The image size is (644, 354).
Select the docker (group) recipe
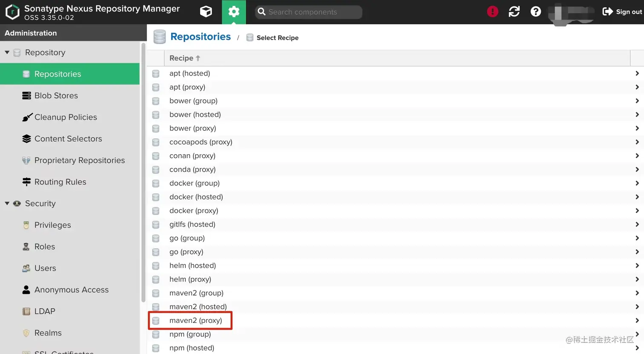(x=395, y=183)
